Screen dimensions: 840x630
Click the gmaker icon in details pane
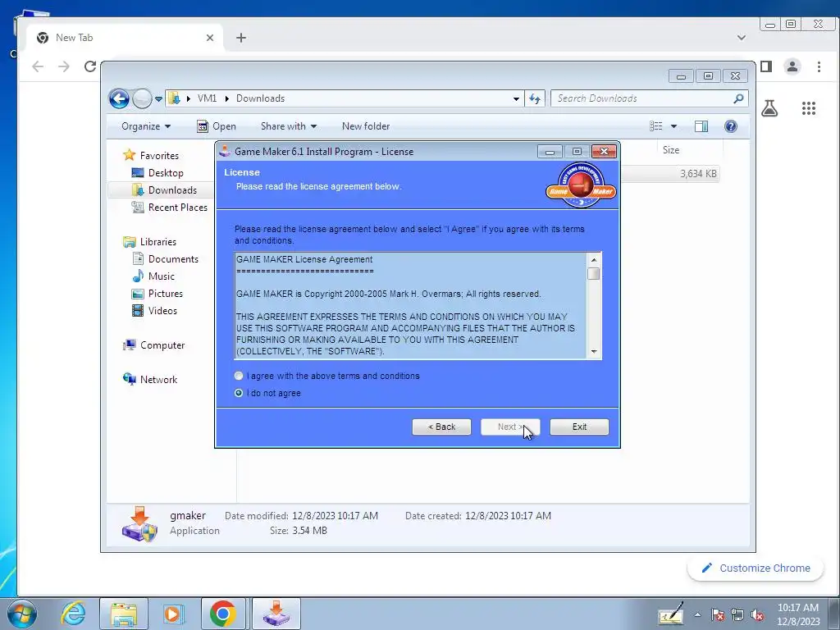[139, 524]
